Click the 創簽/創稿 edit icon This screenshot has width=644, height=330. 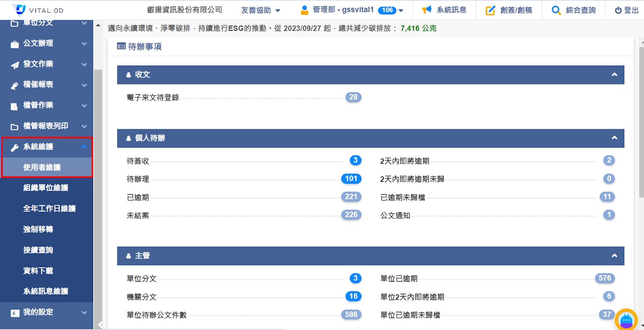coord(490,10)
